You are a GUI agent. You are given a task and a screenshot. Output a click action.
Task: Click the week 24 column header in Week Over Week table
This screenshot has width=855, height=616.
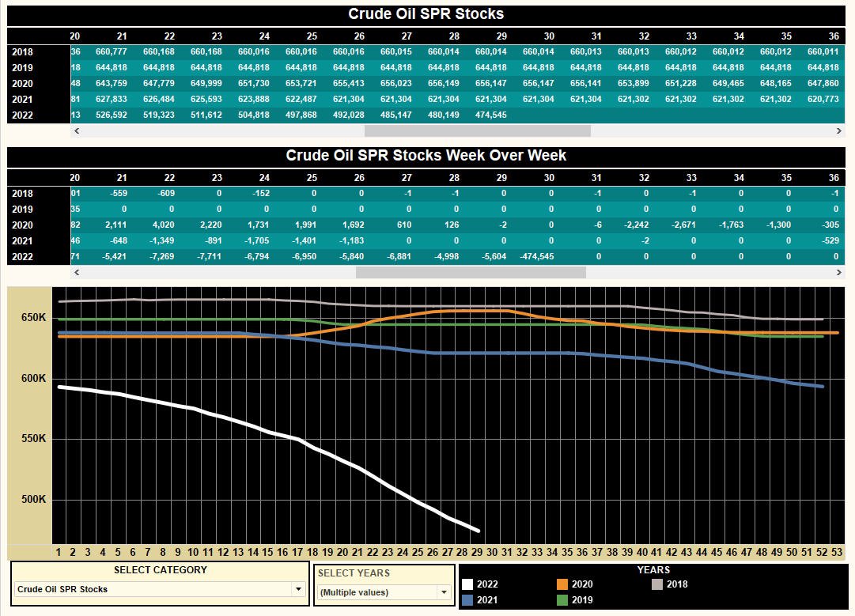tap(264, 178)
